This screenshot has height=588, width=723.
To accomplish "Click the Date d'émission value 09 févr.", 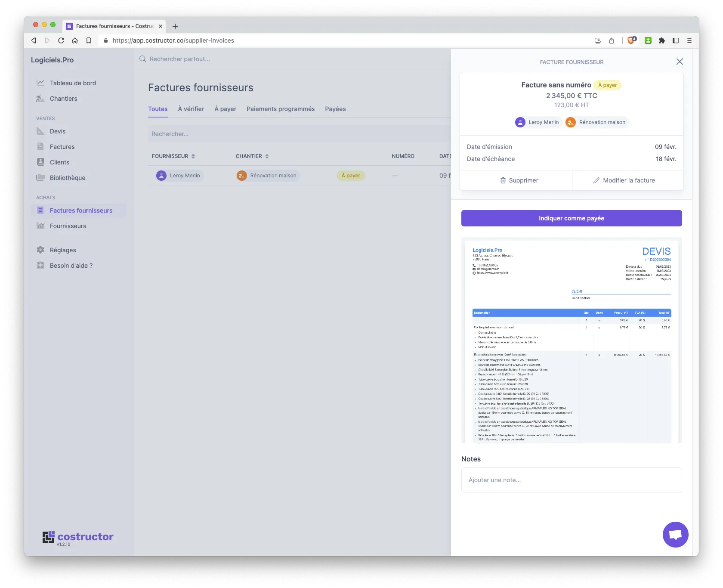I will click(666, 147).
